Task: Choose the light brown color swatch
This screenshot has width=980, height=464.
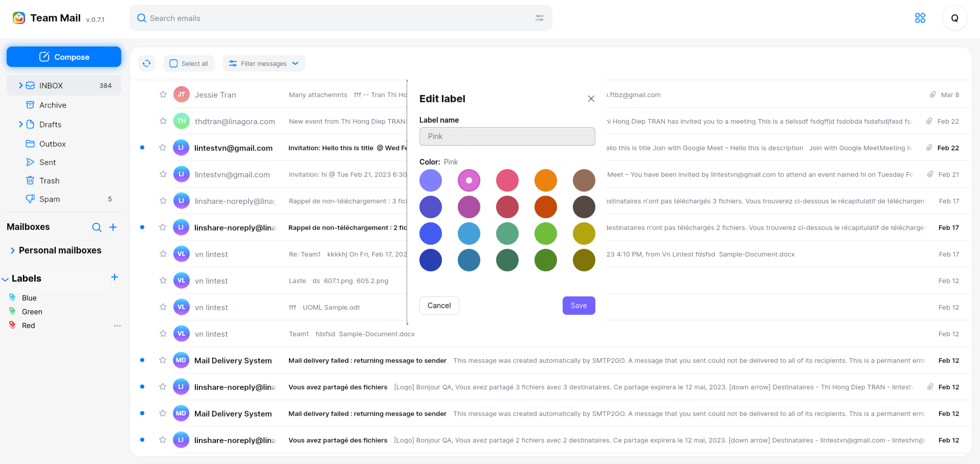Action: [x=584, y=180]
